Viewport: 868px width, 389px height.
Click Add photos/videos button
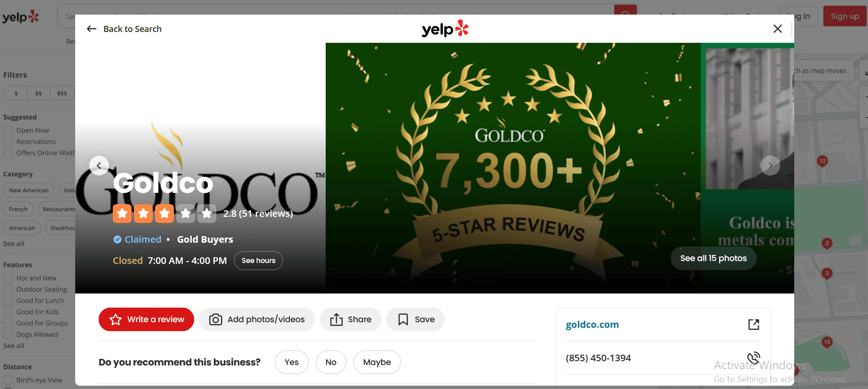click(x=257, y=319)
